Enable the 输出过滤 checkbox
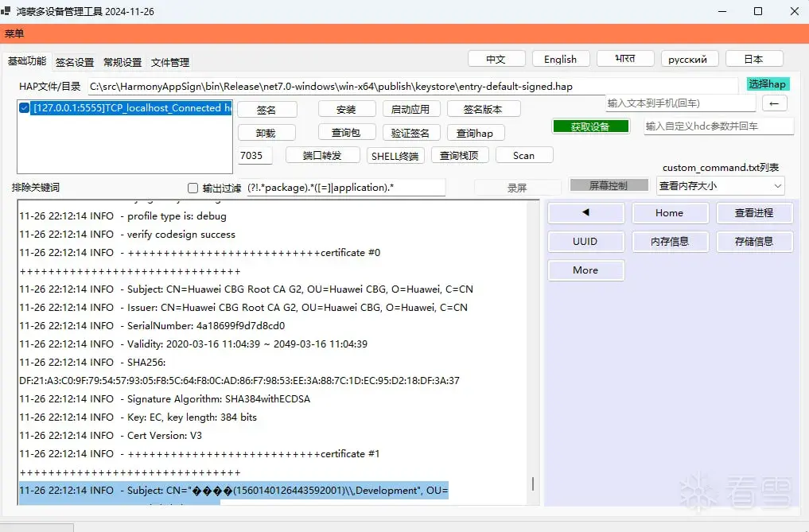 tap(193, 188)
